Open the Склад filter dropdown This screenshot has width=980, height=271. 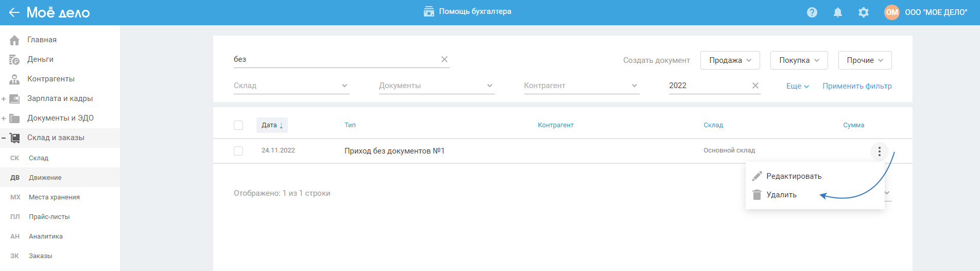point(291,86)
